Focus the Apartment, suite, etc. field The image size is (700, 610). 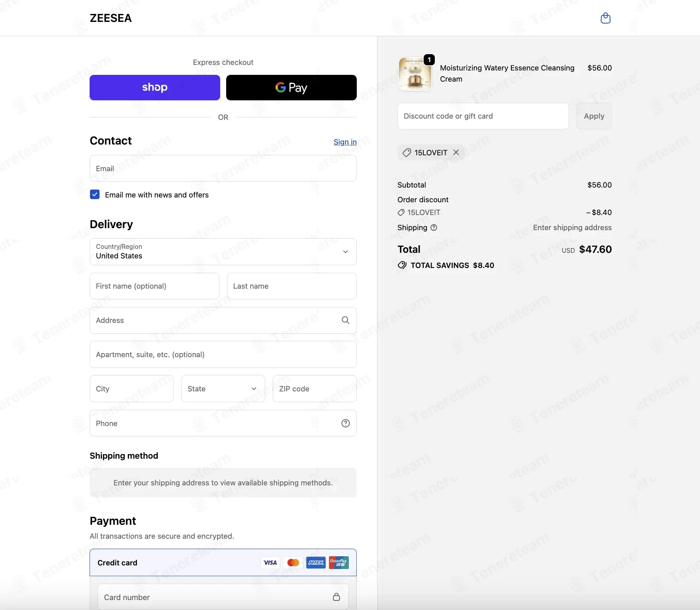tap(223, 354)
